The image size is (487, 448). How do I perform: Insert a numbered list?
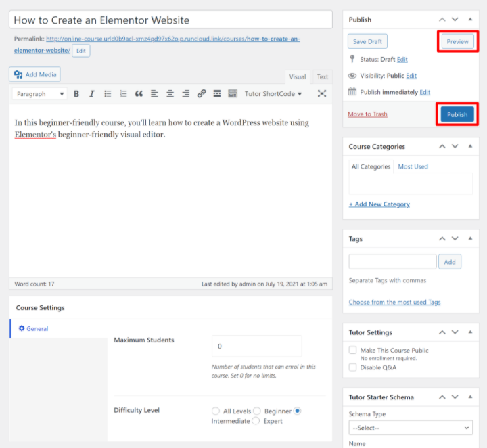click(123, 94)
